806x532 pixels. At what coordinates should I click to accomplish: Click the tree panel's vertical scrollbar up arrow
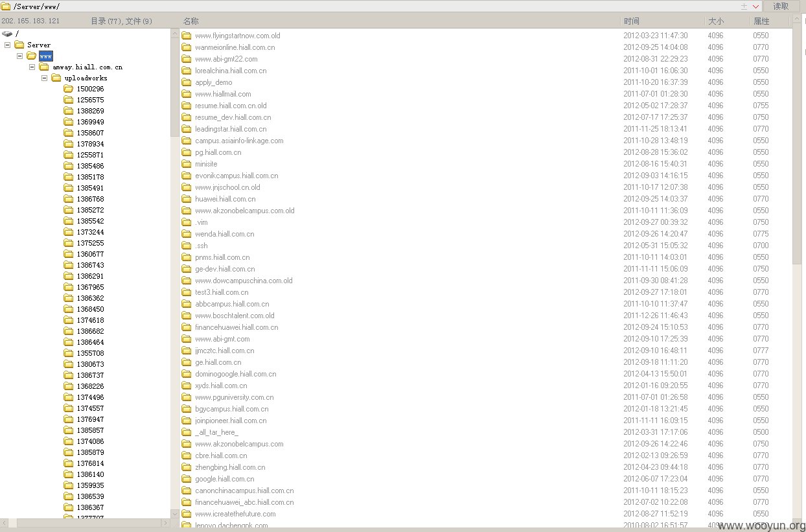(174, 33)
